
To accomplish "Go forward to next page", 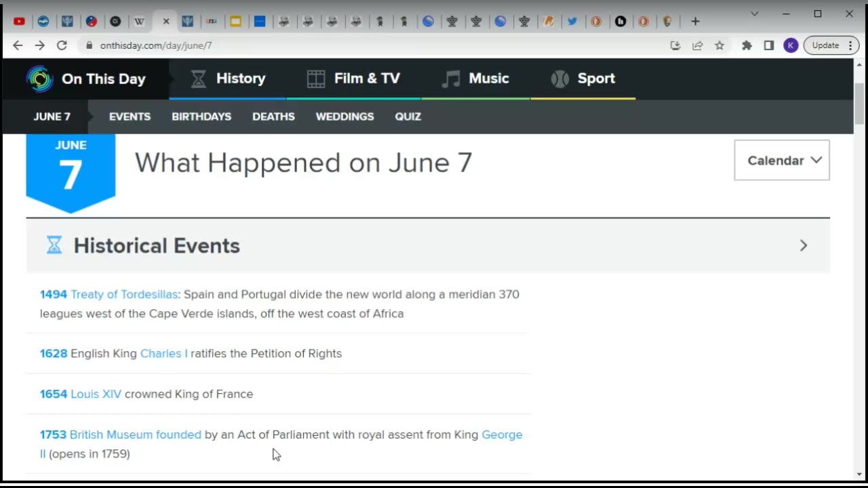I will 39,45.
